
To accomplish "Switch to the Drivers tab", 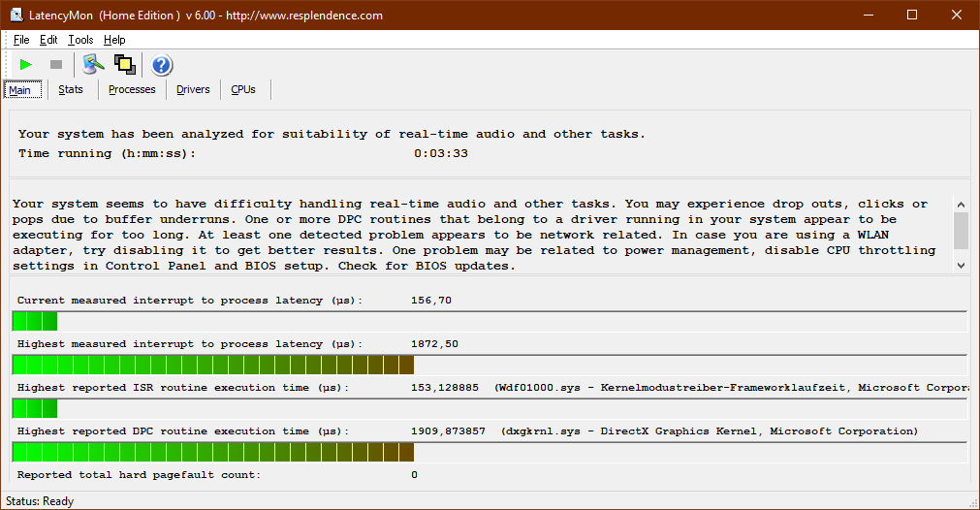I will click(193, 89).
